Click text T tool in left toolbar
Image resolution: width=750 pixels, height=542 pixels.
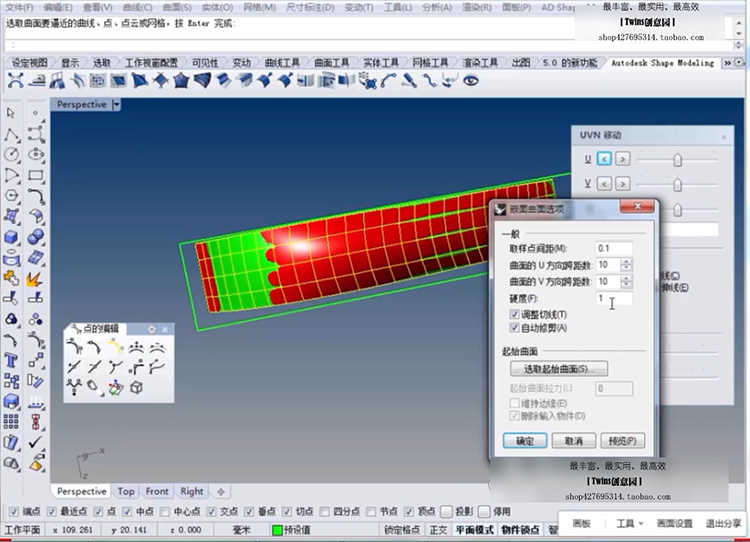[11, 360]
